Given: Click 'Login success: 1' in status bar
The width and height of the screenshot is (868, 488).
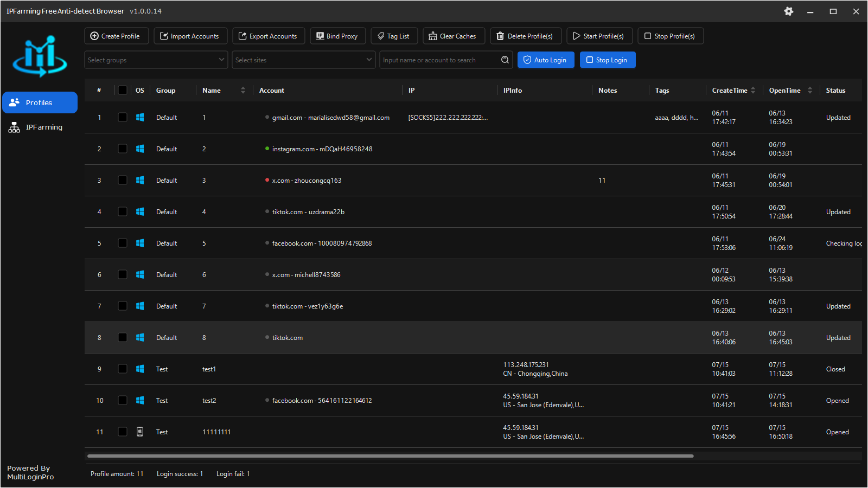Looking at the screenshot, I should pyautogui.click(x=180, y=473).
